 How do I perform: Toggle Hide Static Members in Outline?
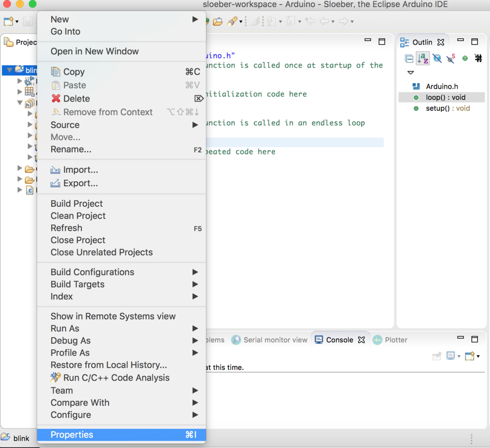point(451,58)
